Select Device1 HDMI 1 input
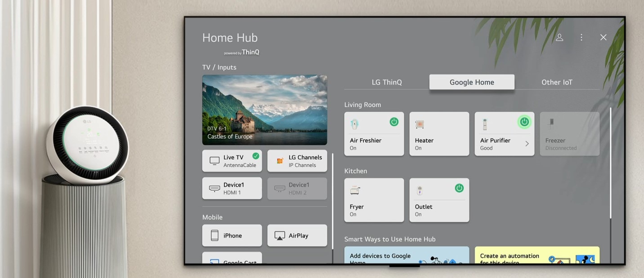 tap(232, 188)
